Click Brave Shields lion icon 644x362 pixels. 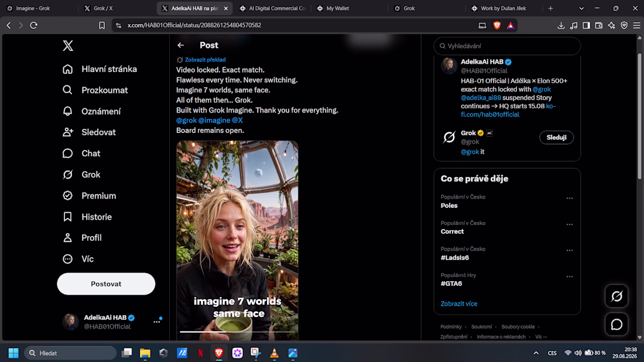tap(496, 25)
